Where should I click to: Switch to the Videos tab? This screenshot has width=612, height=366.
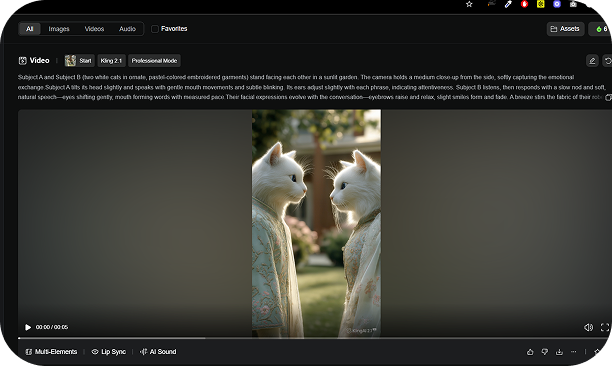click(94, 29)
